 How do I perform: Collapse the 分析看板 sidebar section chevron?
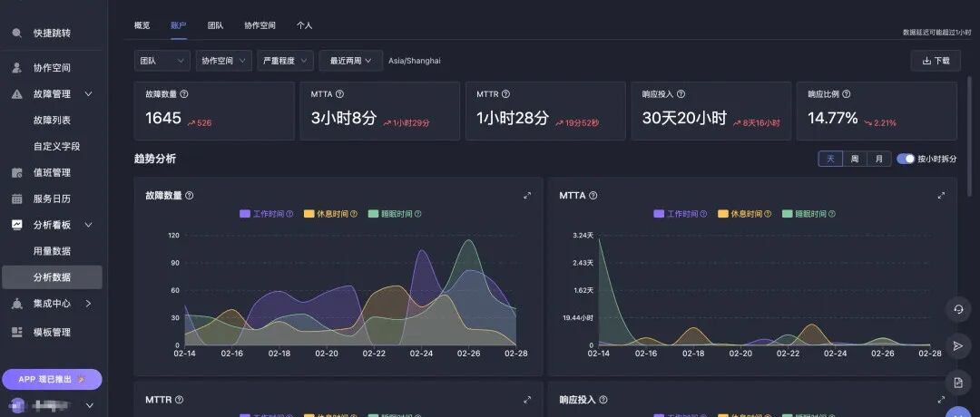(88, 225)
